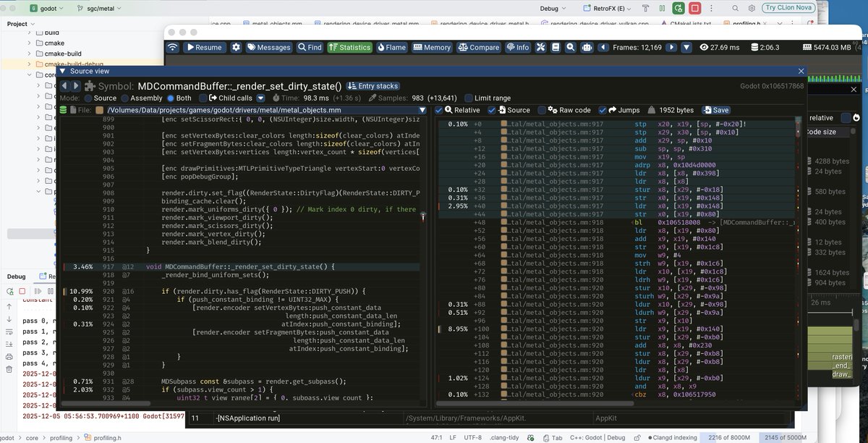Switch to the CMakeLists.txt tab
The width and height of the screenshot is (868, 443).
point(686,24)
